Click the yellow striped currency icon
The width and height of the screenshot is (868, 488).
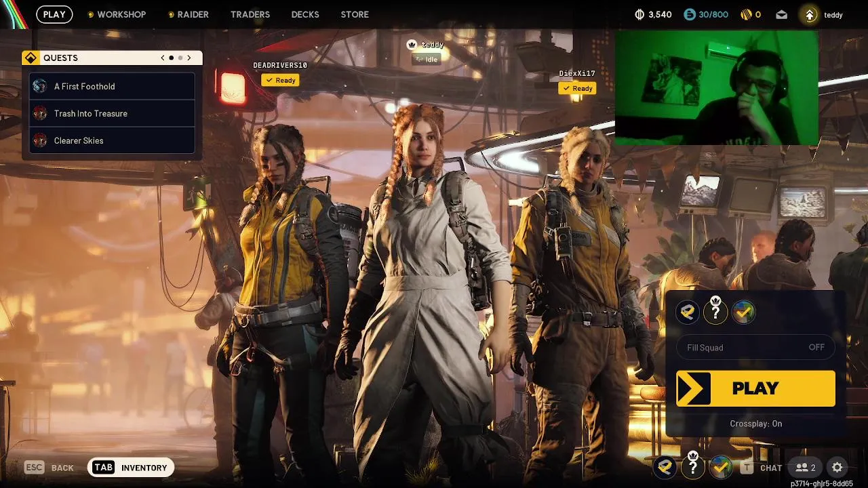(747, 14)
